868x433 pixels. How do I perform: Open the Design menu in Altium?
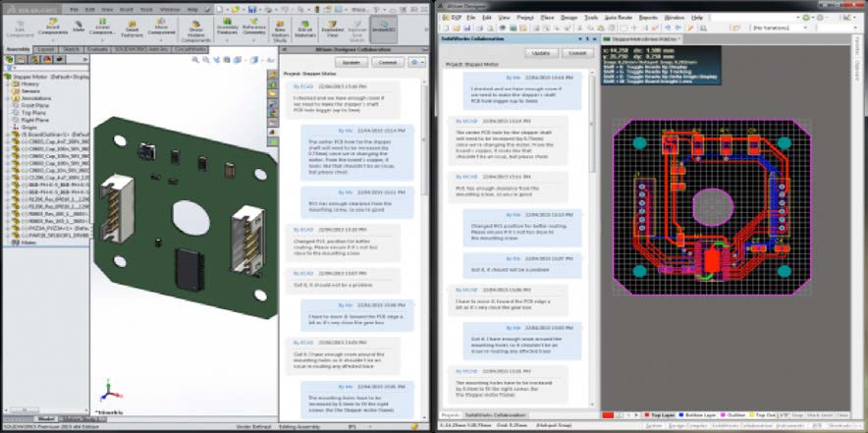pos(569,18)
